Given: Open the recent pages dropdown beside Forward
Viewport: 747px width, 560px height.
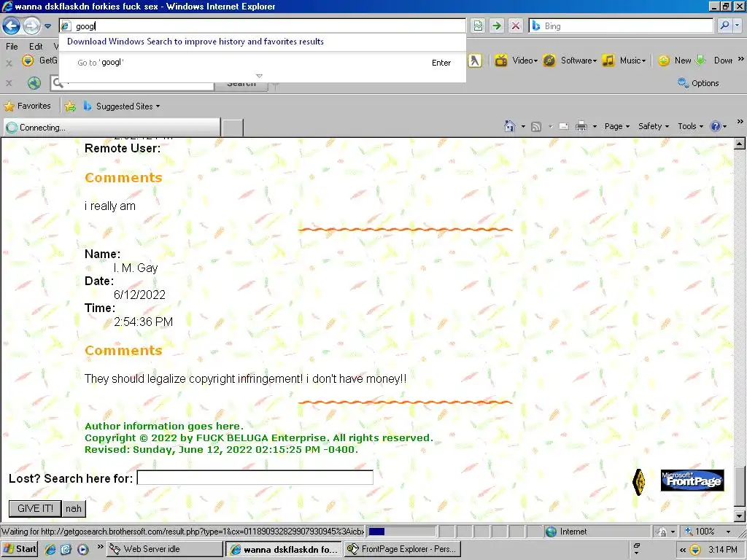Looking at the screenshot, I should (x=47, y=26).
